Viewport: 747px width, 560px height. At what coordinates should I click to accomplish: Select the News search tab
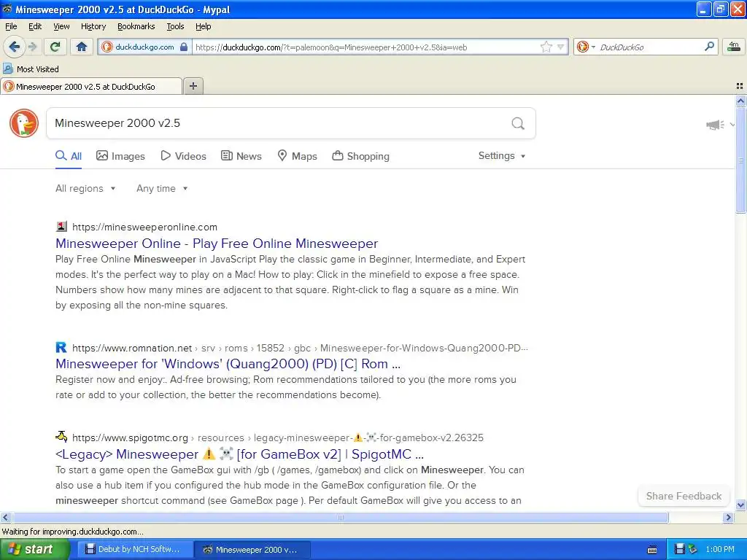pos(241,156)
